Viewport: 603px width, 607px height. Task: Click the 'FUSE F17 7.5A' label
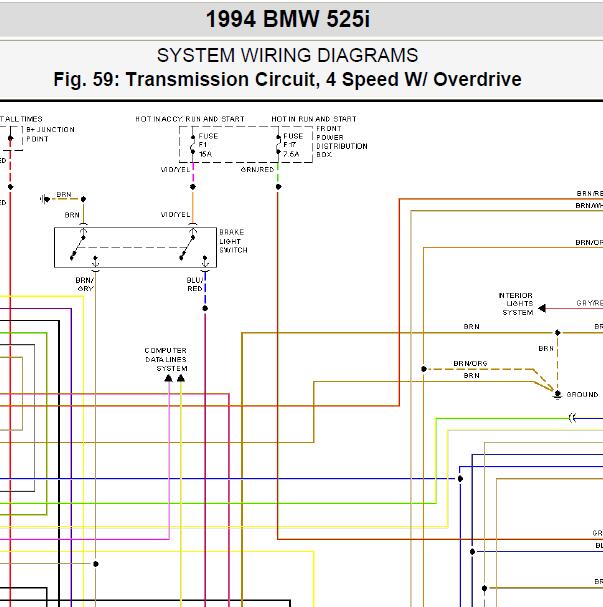click(293, 145)
